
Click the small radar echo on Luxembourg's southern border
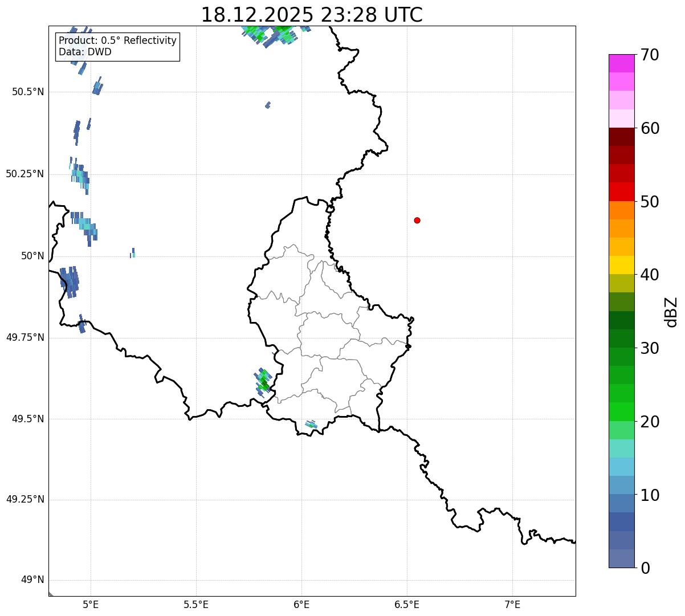[311, 425]
